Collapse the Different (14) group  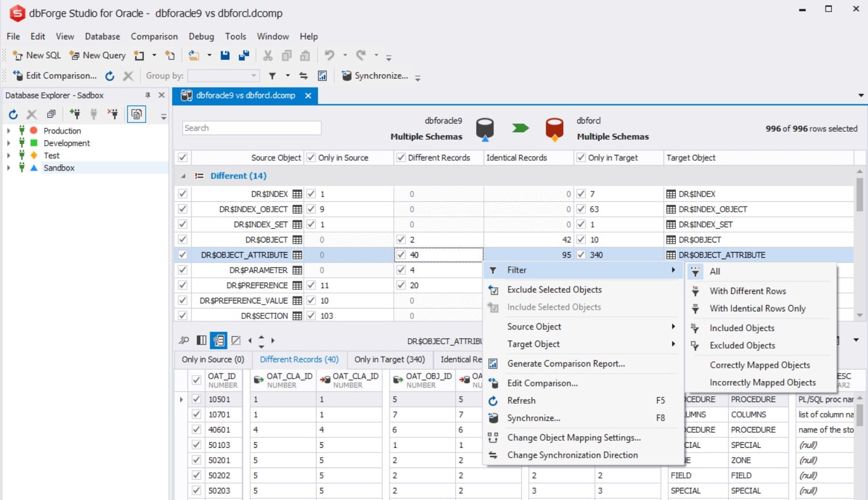point(183,176)
